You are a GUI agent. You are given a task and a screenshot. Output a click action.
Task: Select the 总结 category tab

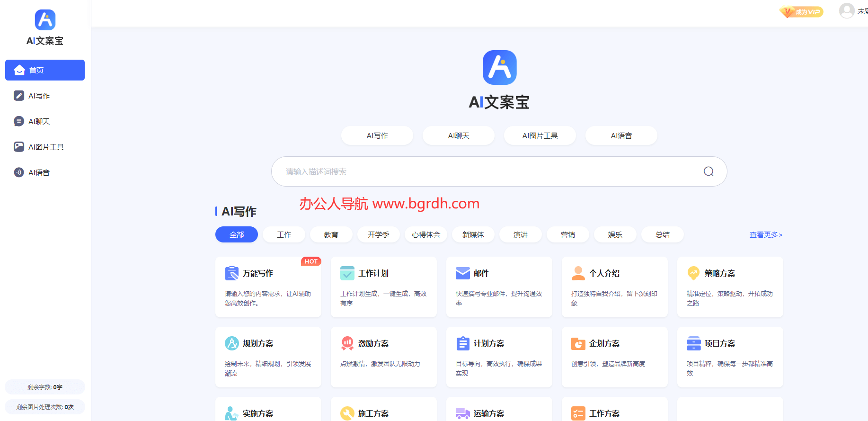point(663,234)
